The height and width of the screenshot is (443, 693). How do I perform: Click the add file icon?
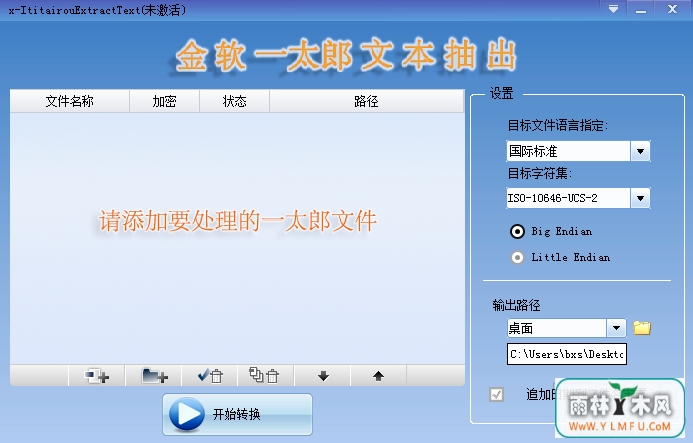(96, 376)
